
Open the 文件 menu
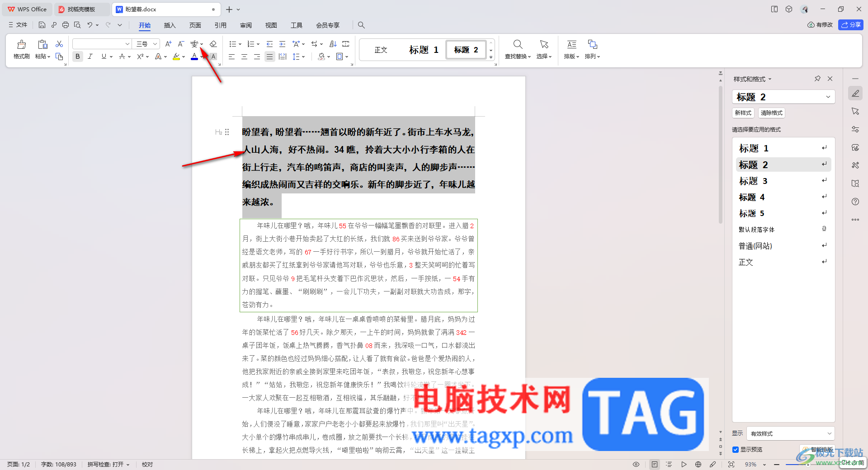pyautogui.click(x=18, y=25)
